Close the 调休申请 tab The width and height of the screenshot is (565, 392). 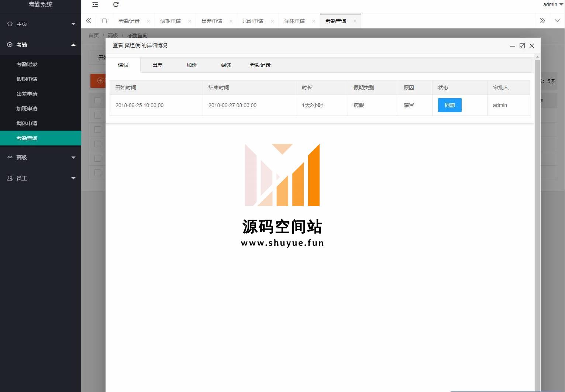click(314, 21)
